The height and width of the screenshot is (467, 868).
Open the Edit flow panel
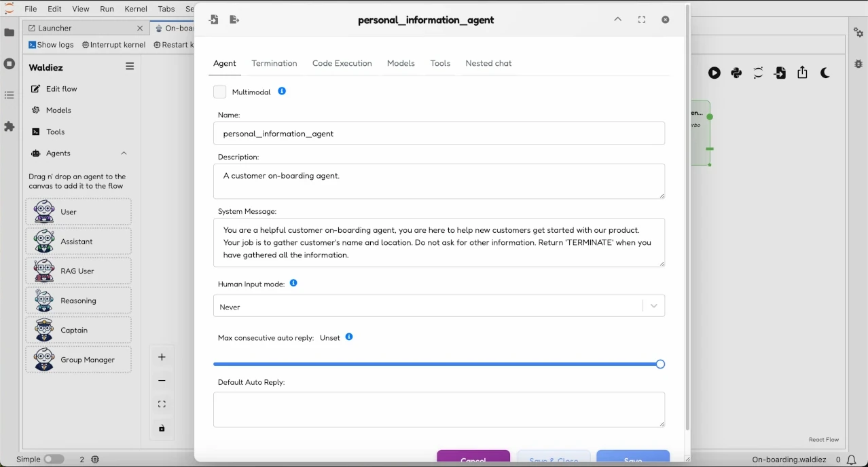[61, 89]
